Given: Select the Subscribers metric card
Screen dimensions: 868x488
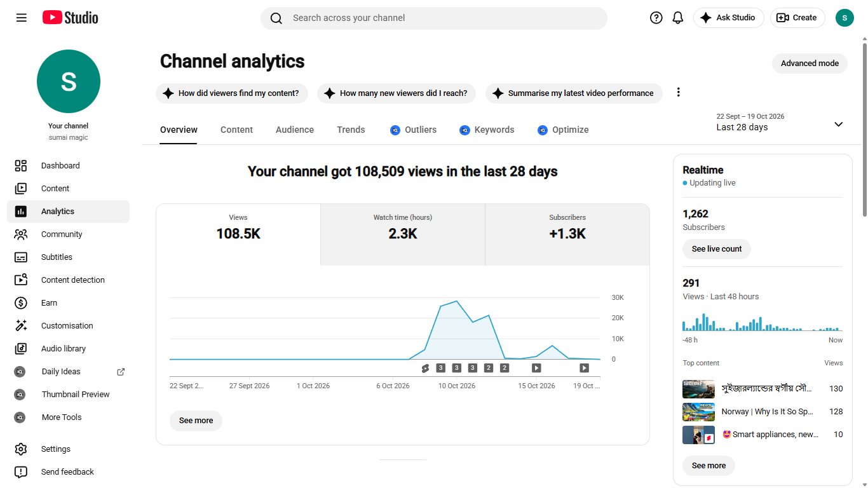Looking at the screenshot, I should (x=567, y=234).
